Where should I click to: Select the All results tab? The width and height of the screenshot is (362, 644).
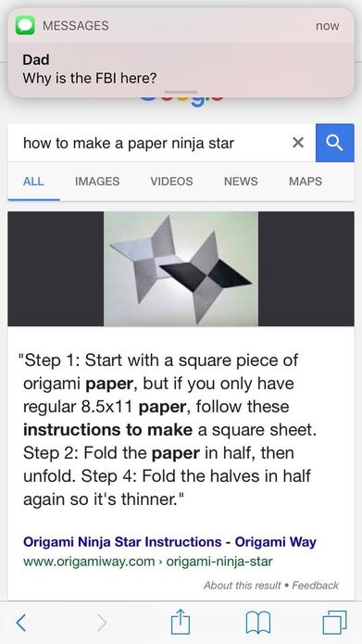click(33, 181)
